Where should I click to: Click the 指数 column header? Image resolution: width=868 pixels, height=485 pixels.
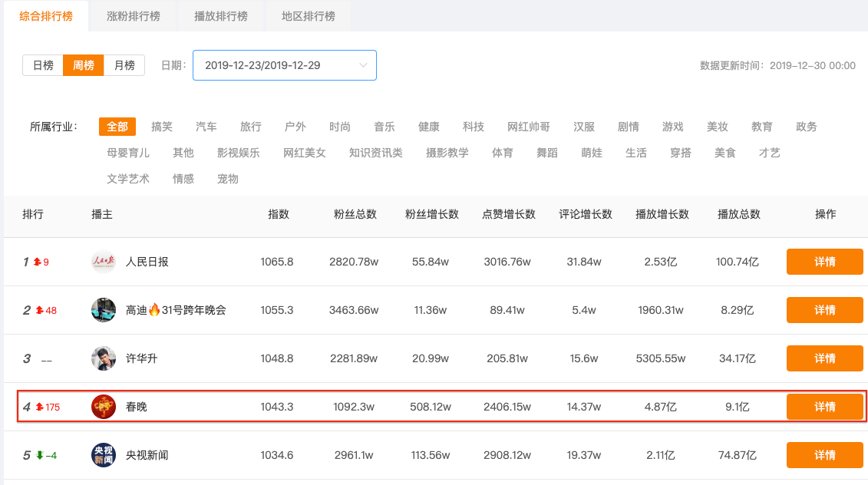[x=279, y=214]
